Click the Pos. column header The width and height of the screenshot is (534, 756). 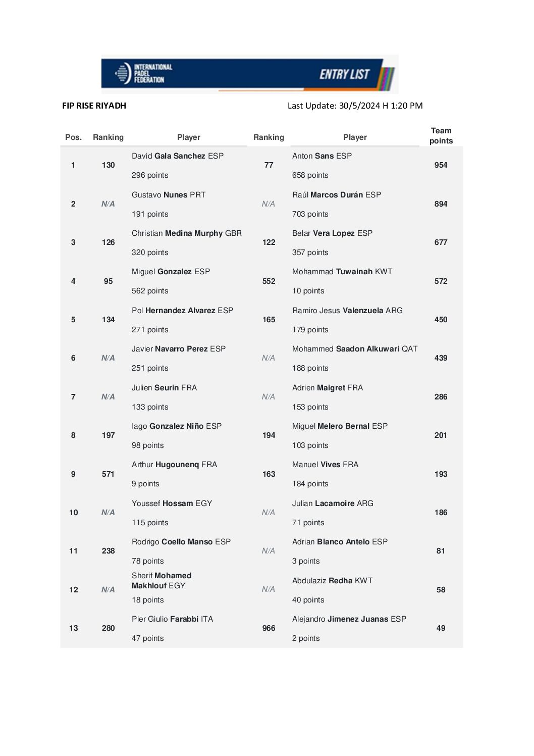(x=73, y=137)
